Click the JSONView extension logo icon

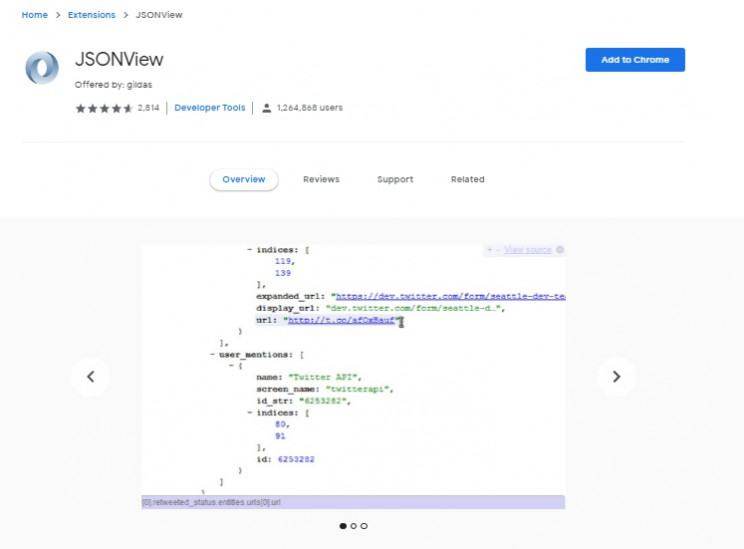pos(42,67)
